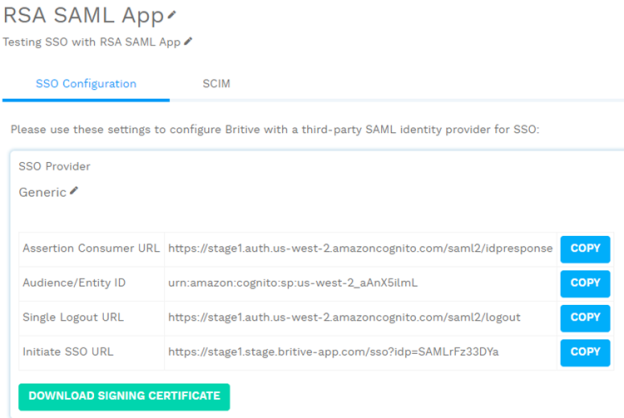This screenshot has height=418, width=624.
Task: Click the Testing SSO with RSA description text
Action: pos(91,42)
